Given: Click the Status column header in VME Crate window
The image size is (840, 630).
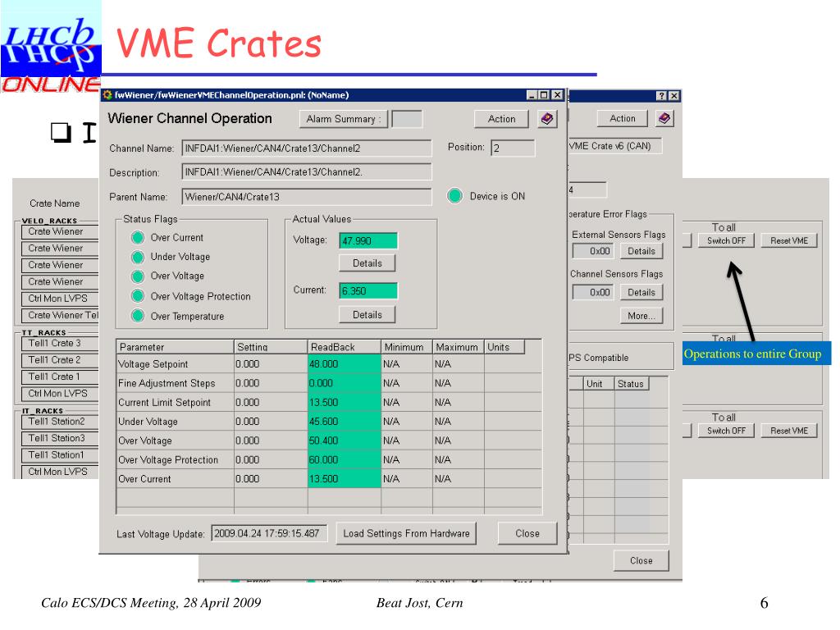Looking at the screenshot, I should point(632,384).
